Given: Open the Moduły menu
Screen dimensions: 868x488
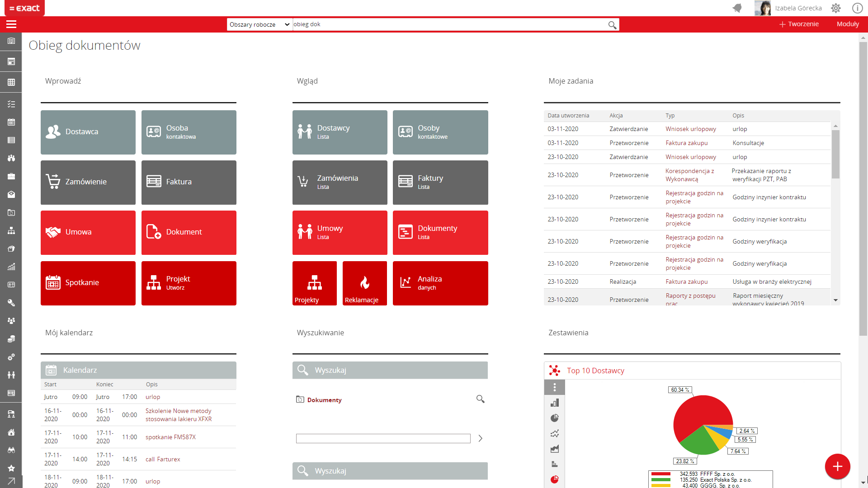Looking at the screenshot, I should [848, 24].
